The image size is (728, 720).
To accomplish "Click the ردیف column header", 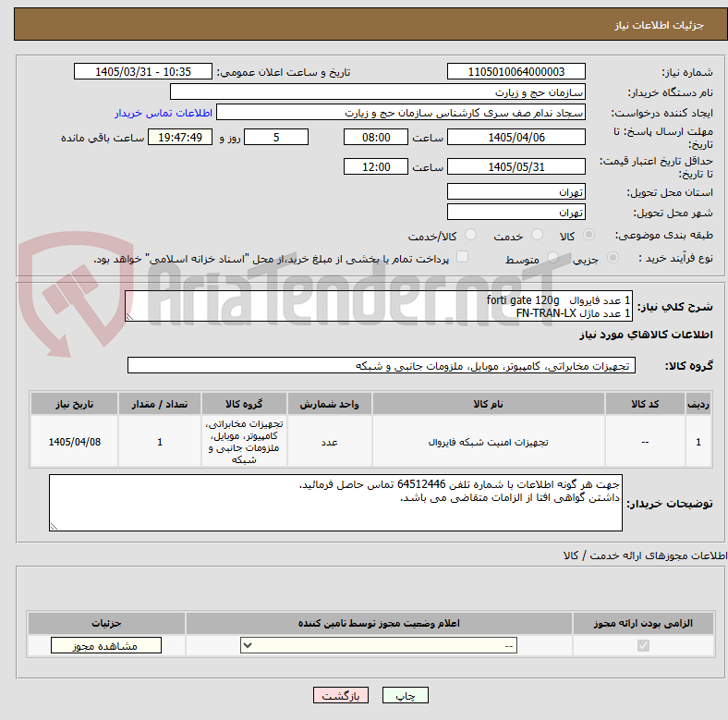I will point(698,404).
